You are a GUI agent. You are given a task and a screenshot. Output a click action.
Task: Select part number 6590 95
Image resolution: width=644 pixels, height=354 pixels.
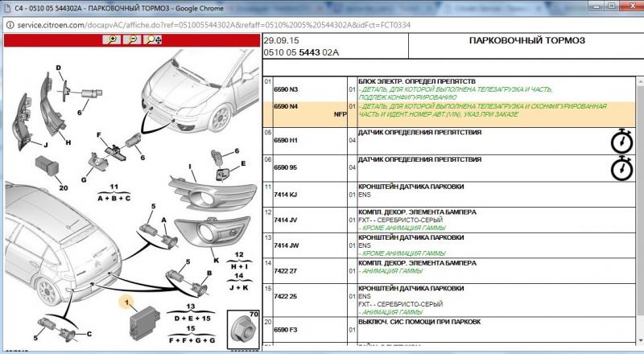(x=285, y=167)
